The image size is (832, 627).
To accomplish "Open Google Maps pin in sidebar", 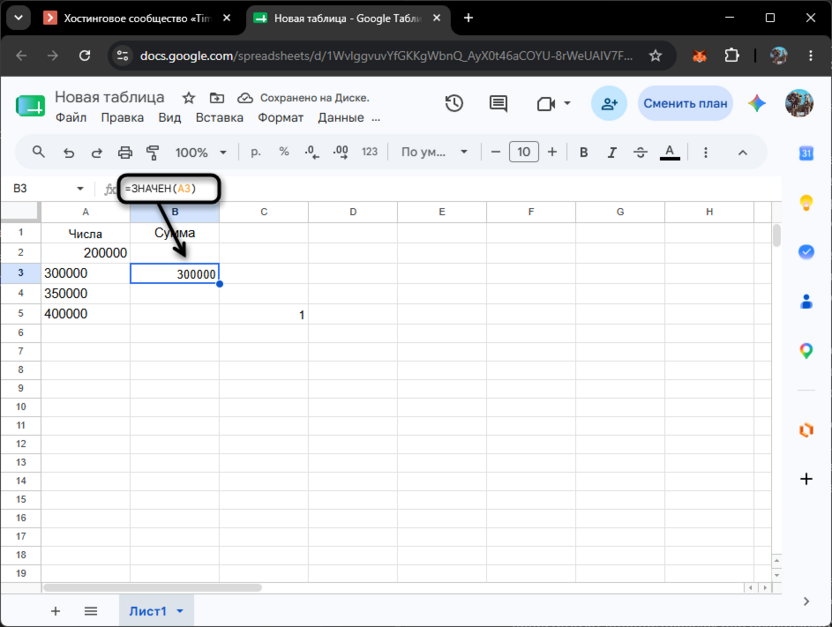I will tap(806, 351).
